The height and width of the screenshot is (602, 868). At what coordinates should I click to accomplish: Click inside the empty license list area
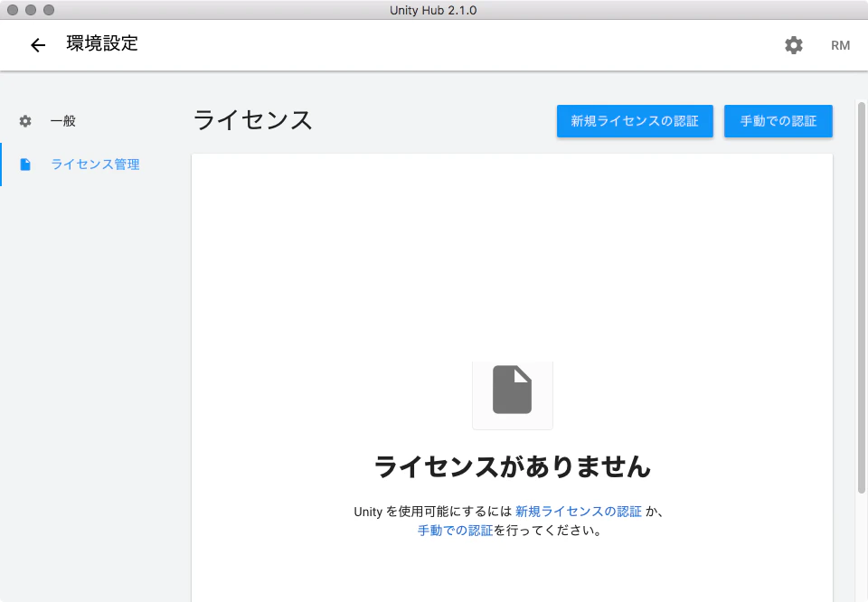pyautogui.click(x=512, y=253)
